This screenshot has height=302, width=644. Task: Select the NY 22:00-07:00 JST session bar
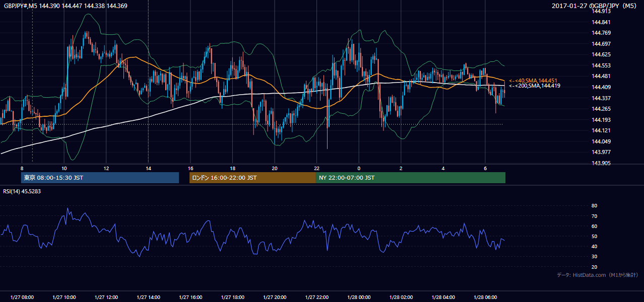point(411,178)
